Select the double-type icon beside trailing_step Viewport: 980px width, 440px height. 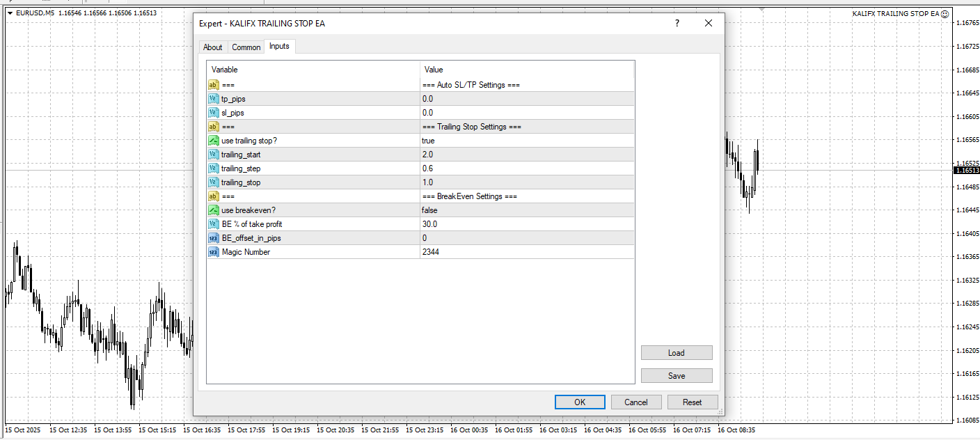[x=214, y=168]
